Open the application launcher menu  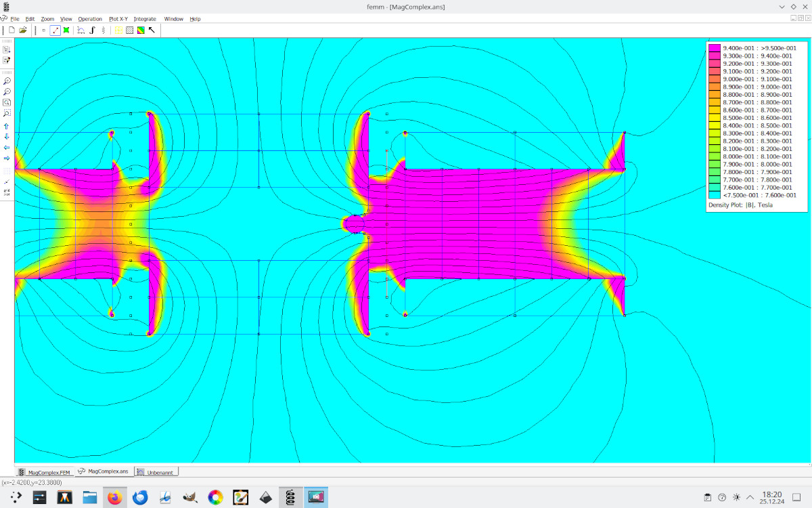click(15, 498)
